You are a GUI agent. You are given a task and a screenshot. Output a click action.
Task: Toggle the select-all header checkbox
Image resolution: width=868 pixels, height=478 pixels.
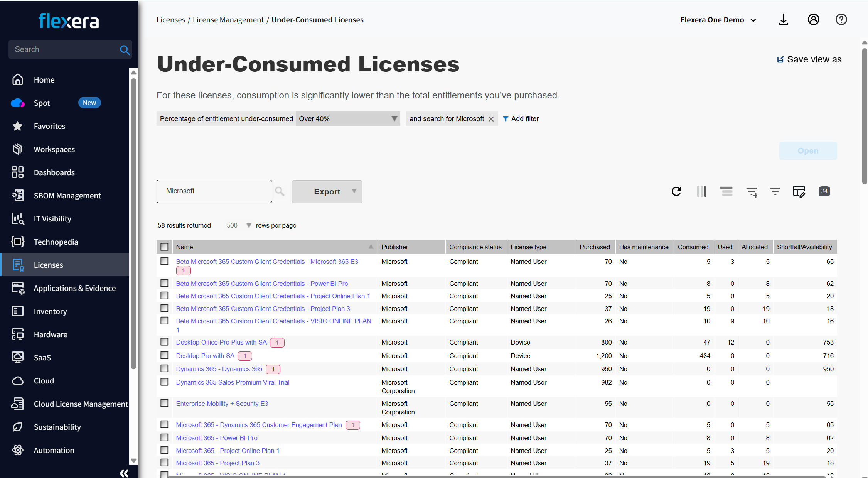pos(165,247)
